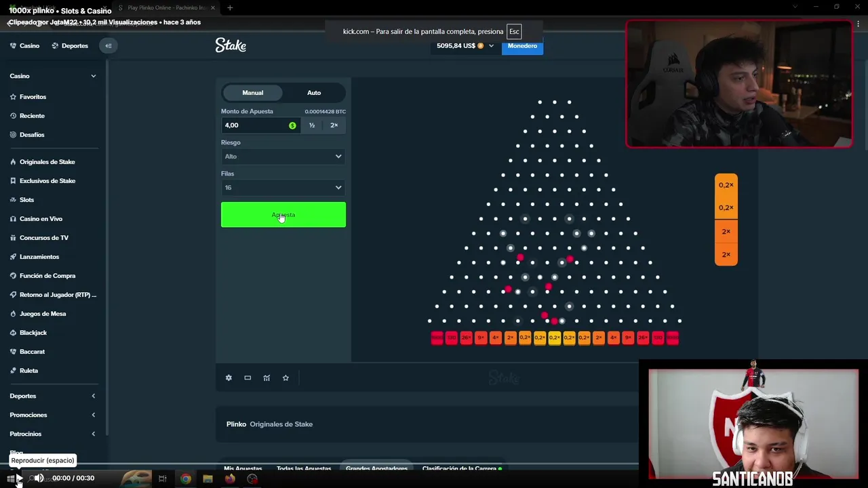Mute the video volume
The width and height of the screenshot is (868, 488).
39,479
